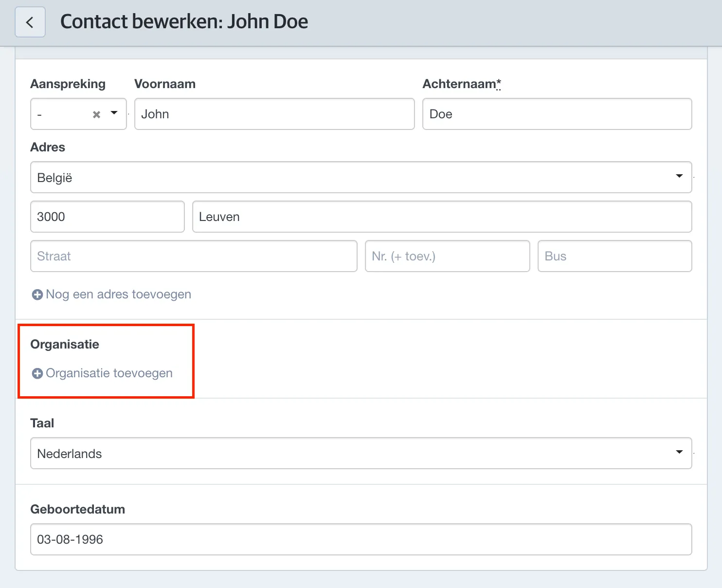Open the België country dropdown
This screenshot has height=588, width=722.
(x=361, y=177)
